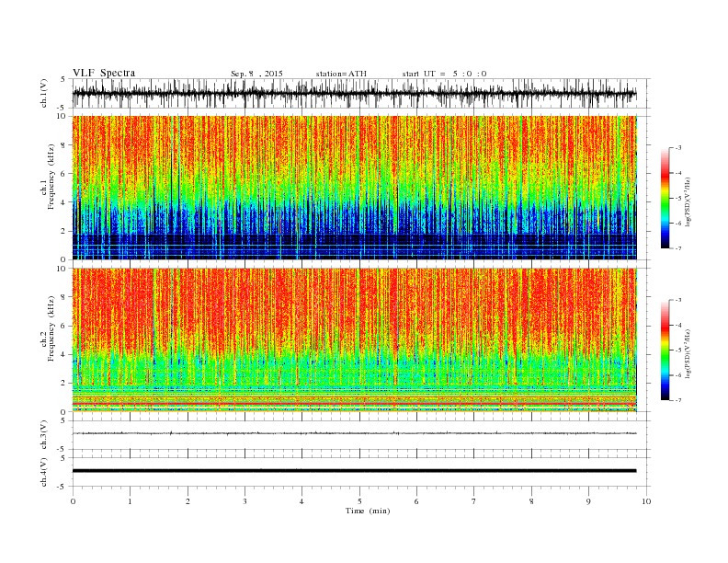Select the date text "Sep. 8 , 2015"
728x563 pixels.
pos(256,74)
